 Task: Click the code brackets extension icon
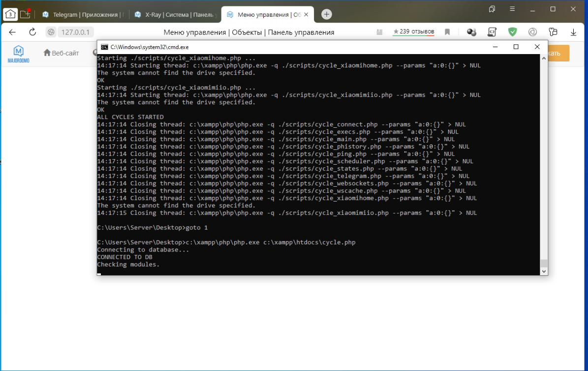click(x=492, y=32)
